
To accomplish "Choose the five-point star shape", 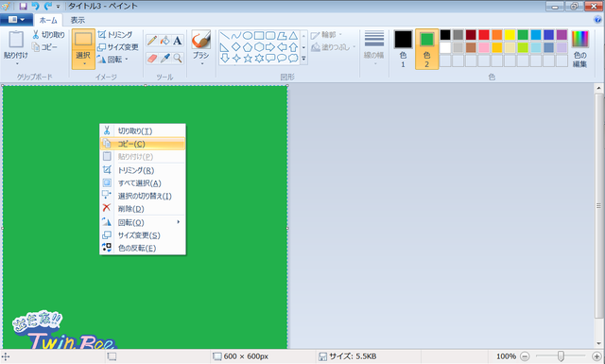I will pos(248,59).
